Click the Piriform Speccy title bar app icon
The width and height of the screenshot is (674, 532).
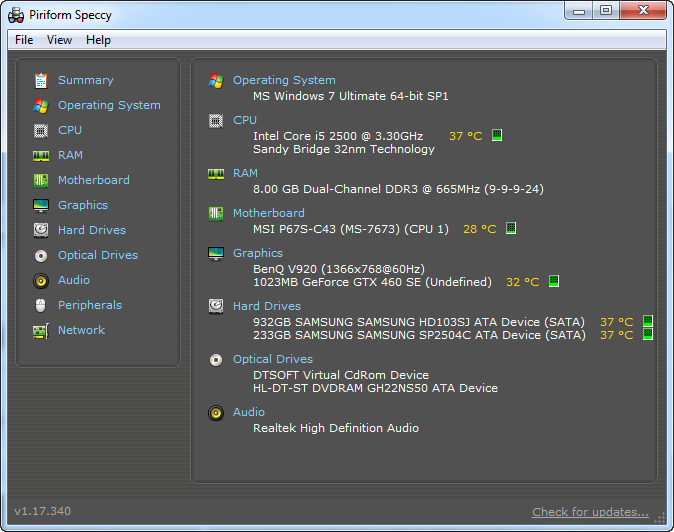[x=16, y=15]
